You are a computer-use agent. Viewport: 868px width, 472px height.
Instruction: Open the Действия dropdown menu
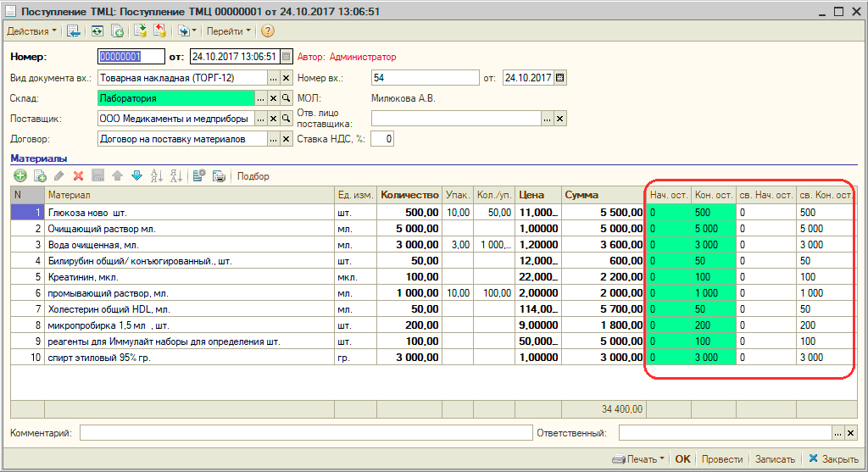click(32, 31)
